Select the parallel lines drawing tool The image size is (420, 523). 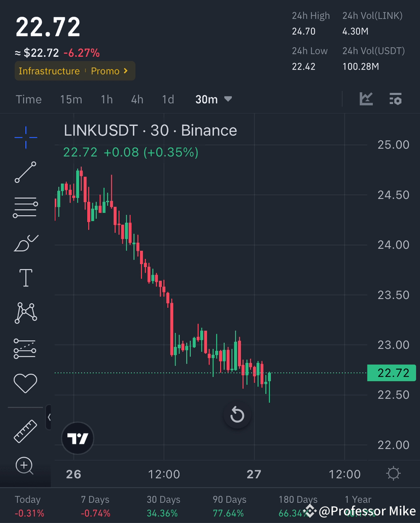click(25, 207)
